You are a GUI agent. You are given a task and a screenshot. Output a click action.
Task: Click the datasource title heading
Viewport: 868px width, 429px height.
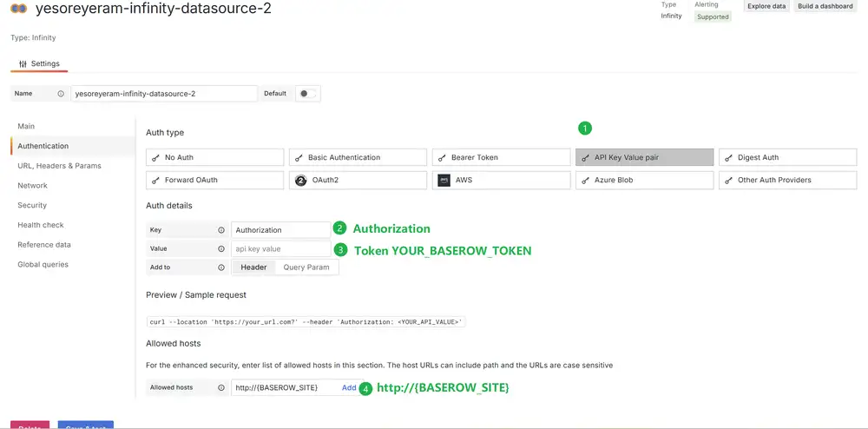tap(154, 9)
